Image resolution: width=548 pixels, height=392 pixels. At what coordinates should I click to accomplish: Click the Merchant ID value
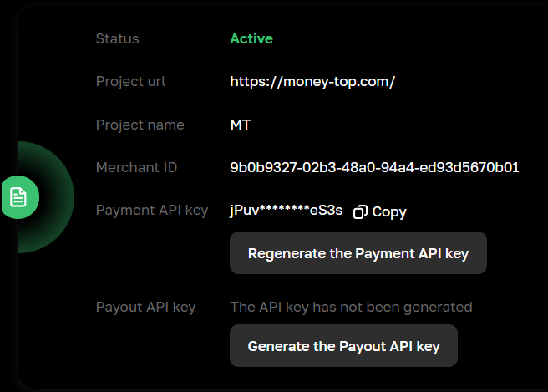[374, 167]
